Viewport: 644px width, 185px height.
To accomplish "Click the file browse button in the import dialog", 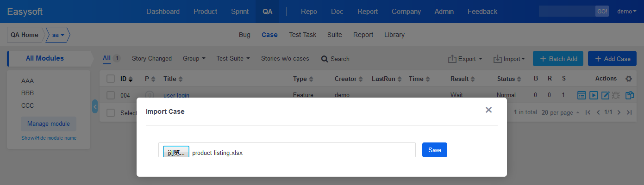I will [176, 152].
